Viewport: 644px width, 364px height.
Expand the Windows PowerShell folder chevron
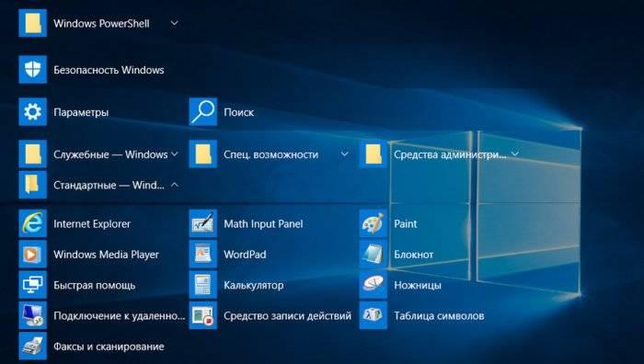pyautogui.click(x=175, y=23)
